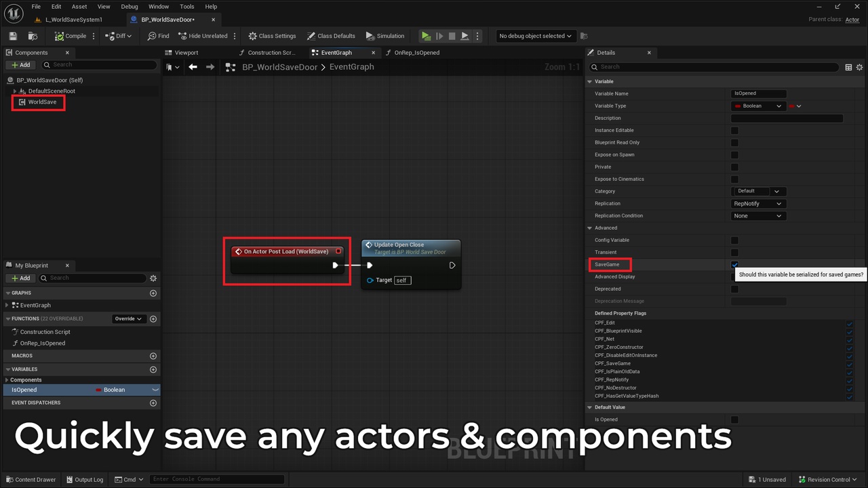Open the Diff dropdown
868x488 pixels.
118,36
